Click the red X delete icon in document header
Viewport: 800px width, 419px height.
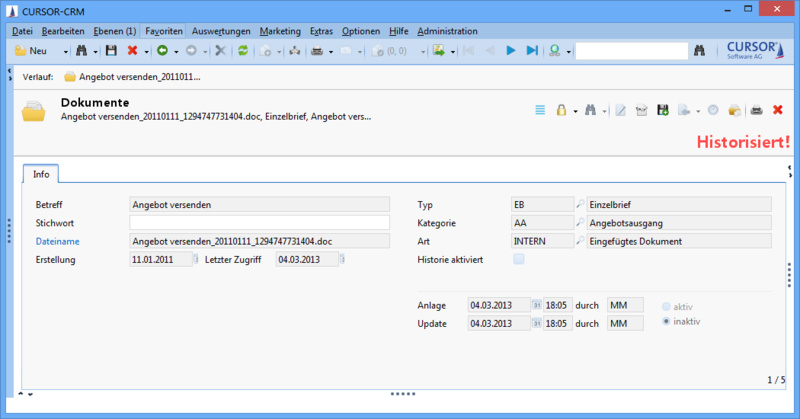click(x=778, y=110)
